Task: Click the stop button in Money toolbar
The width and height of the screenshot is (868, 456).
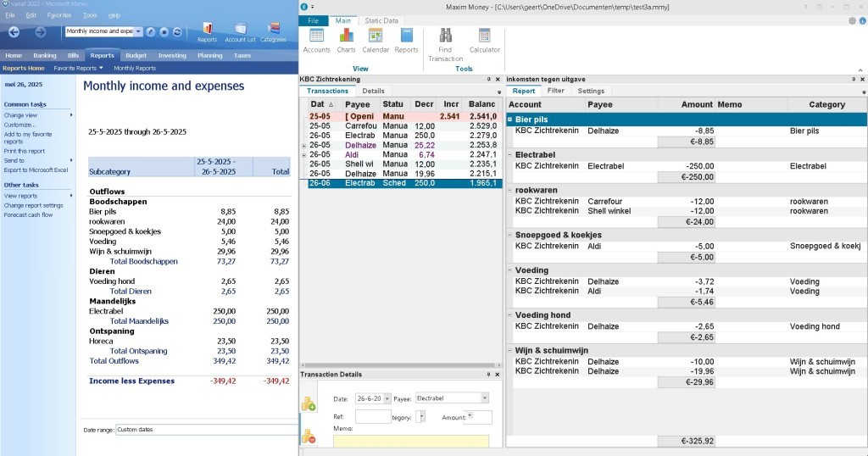Action: (x=164, y=32)
